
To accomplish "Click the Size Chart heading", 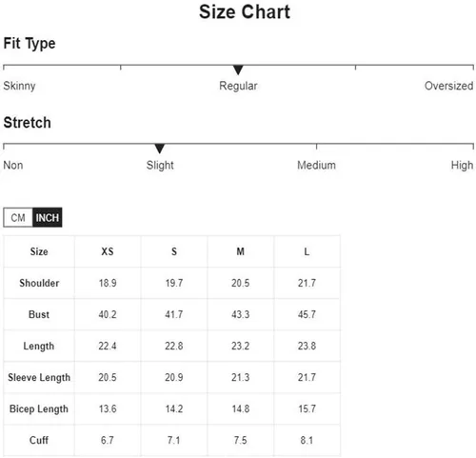I will [x=245, y=12].
